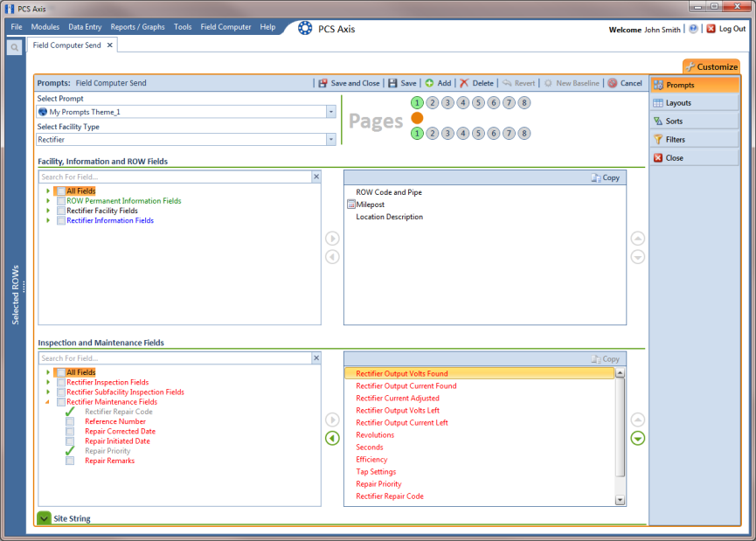Check the All Fields box in Facility tree
Image resolution: width=756 pixels, height=541 pixels.
click(x=61, y=191)
